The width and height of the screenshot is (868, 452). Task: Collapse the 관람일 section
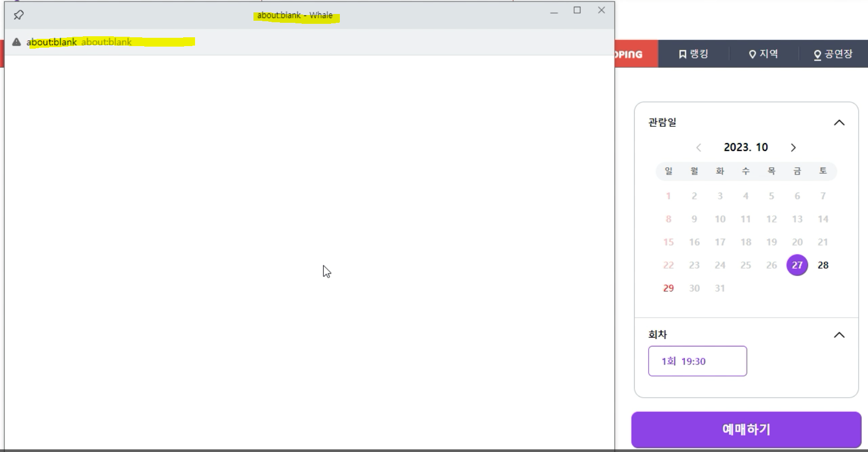pos(839,123)
